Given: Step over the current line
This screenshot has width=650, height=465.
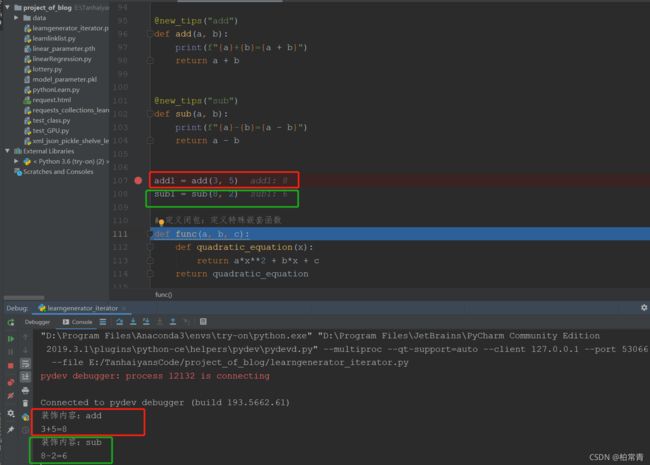Looking at the screenshot, I should coord(119,322).
